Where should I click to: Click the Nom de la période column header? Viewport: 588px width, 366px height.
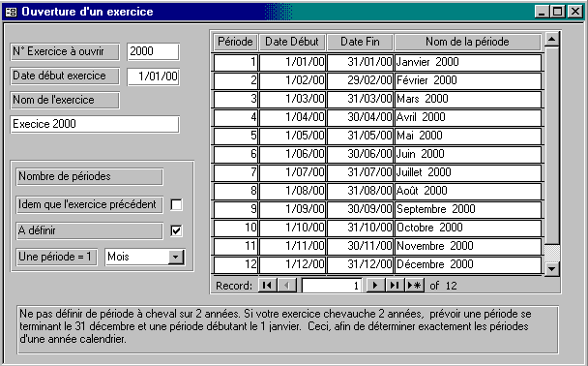pos(467,42)
